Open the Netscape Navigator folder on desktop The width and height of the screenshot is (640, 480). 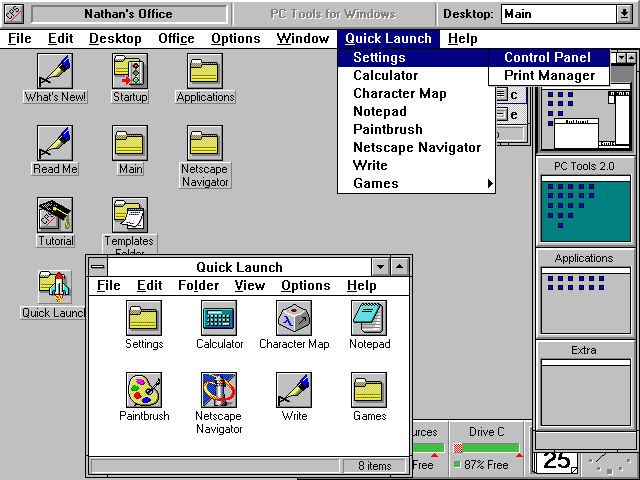(205, 143)
